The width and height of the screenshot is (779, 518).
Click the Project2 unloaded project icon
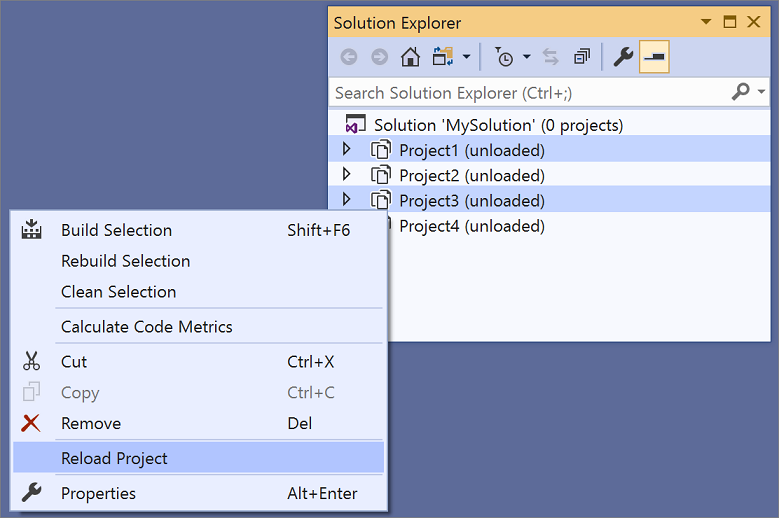point(381,175)
